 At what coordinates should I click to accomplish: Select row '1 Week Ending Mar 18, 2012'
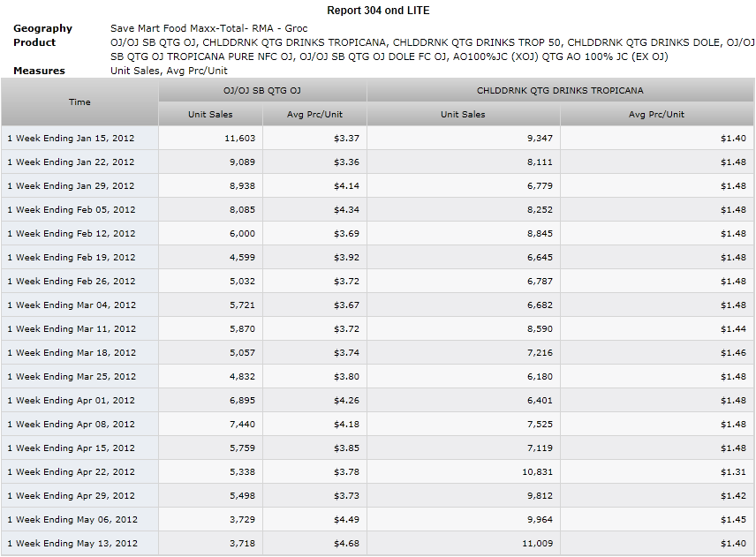pos(377,353)
